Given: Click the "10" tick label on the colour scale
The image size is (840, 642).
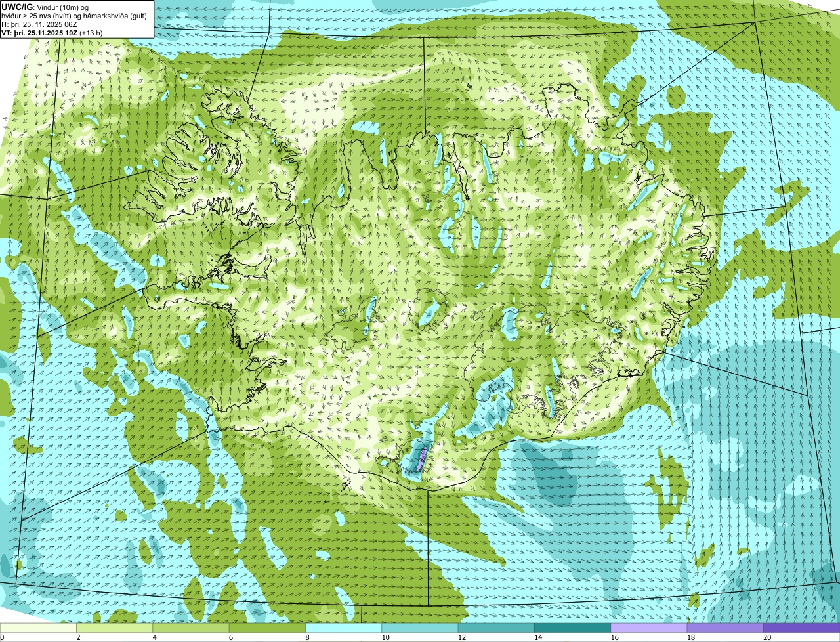Looking at the screenshot, I should tap(385, 637).
